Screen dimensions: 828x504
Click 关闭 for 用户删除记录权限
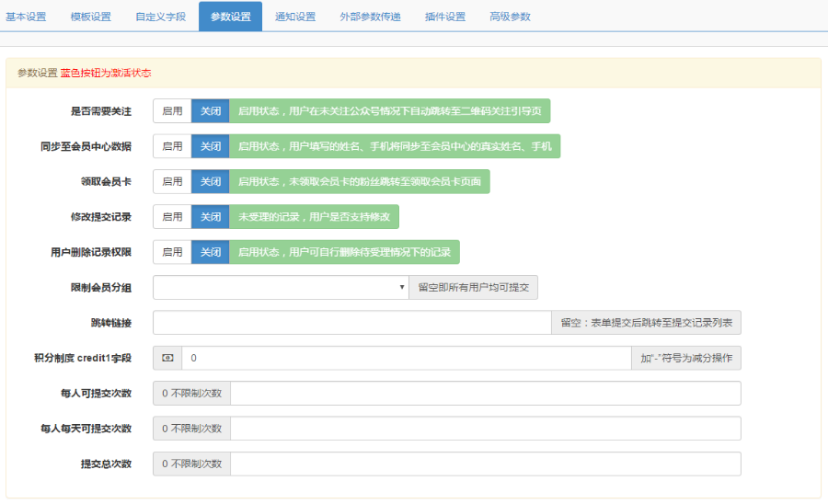click(x=211, y=252)
